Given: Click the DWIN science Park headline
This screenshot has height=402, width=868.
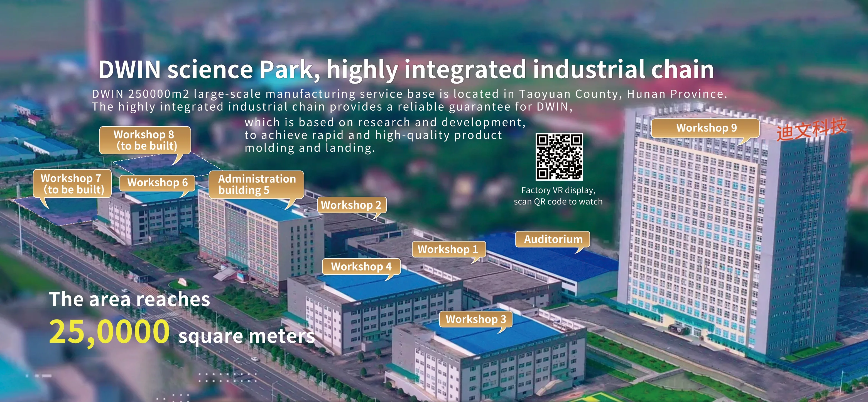Looking at the screenshot, I should (x=406, y=69).
